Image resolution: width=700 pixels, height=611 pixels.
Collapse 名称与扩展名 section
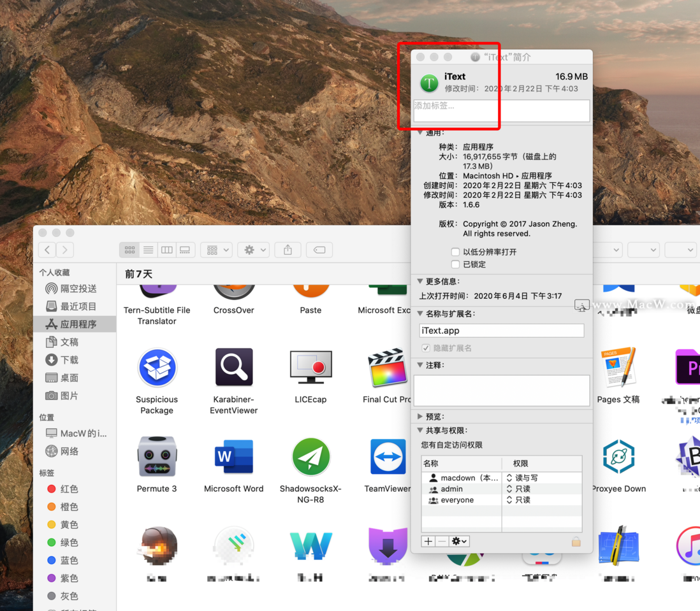point(419,313)
